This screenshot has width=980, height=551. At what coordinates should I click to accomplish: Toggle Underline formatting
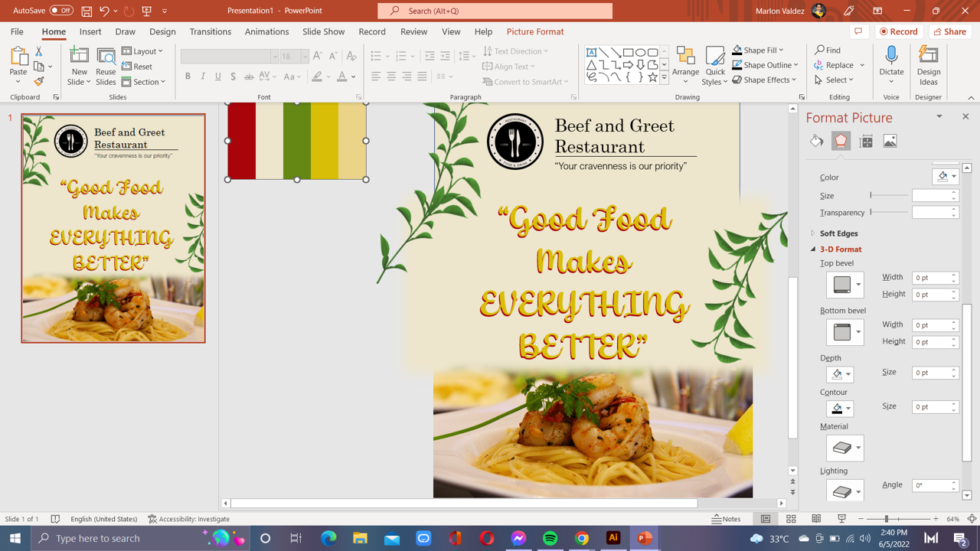coord(218,77)
